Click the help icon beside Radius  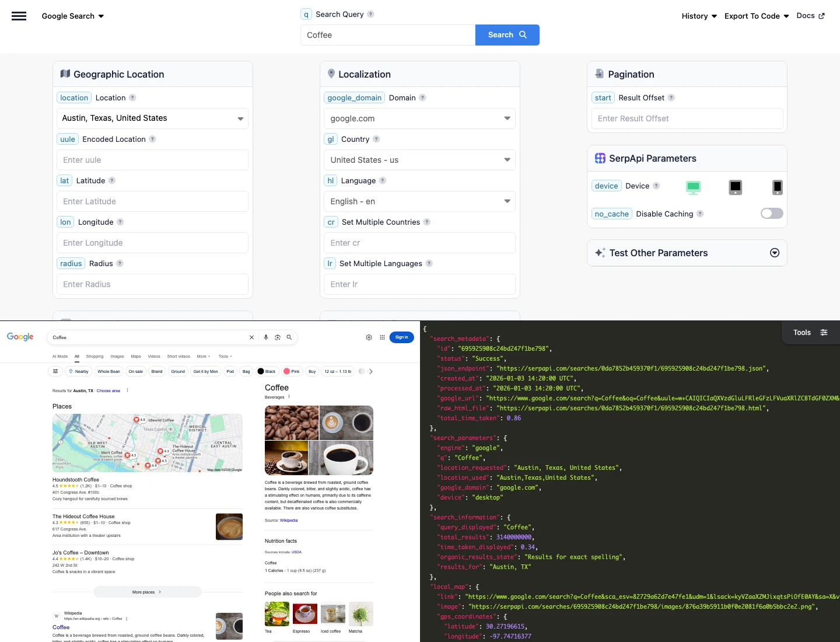click(x=120, y=263)
